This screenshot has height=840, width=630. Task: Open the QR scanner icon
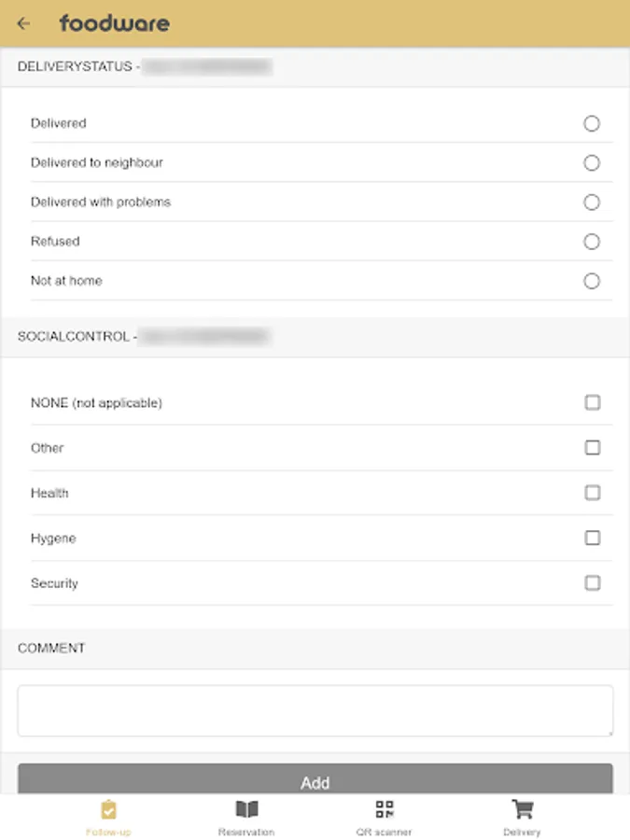(384, 809)
